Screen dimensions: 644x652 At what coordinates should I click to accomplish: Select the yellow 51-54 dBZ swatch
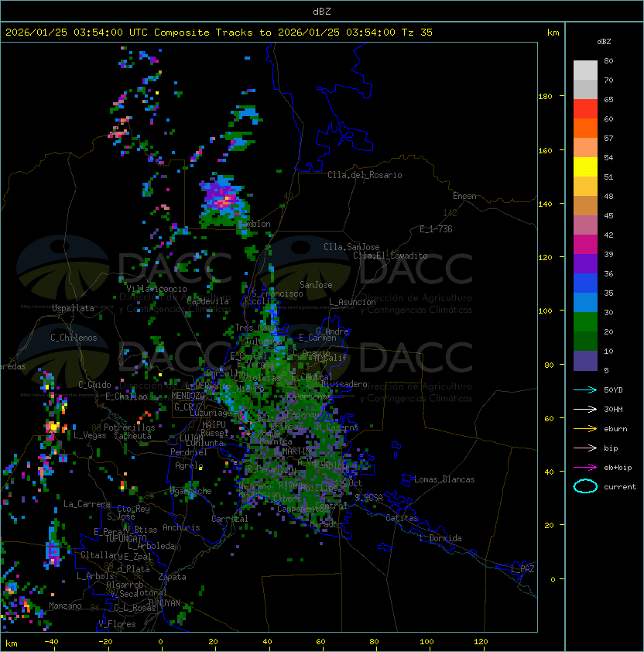[585, 167]
